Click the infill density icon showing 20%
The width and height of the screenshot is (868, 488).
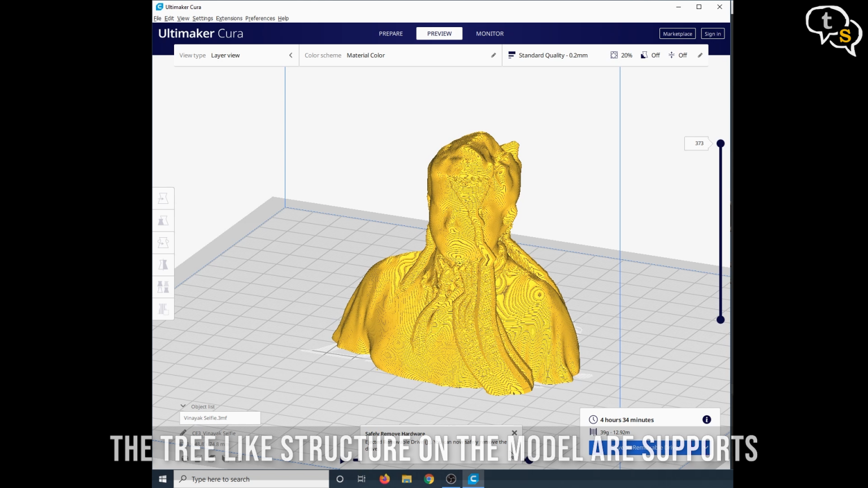pos(614,55)
